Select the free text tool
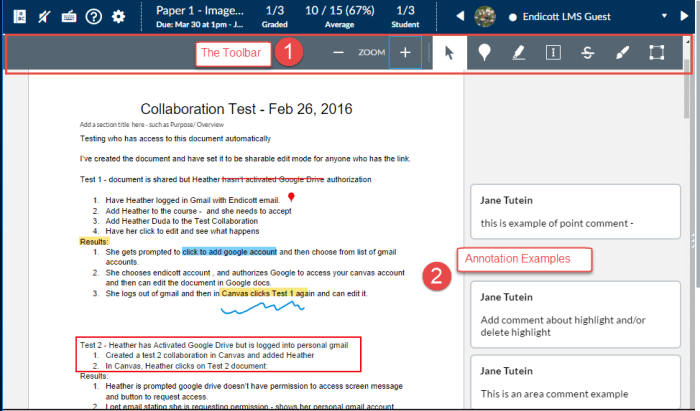 (553, 53)
